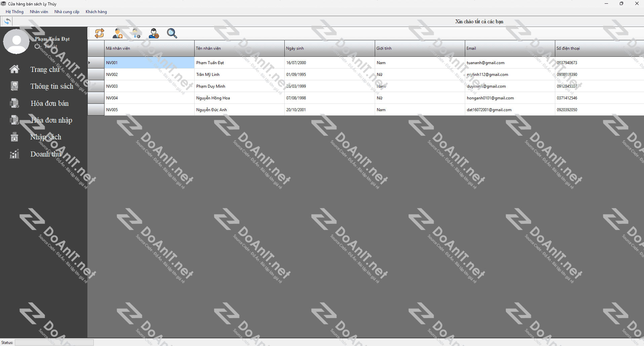Select row header of NV001
644x346 pixels.
pyautogui.click(x=96, y=62)
